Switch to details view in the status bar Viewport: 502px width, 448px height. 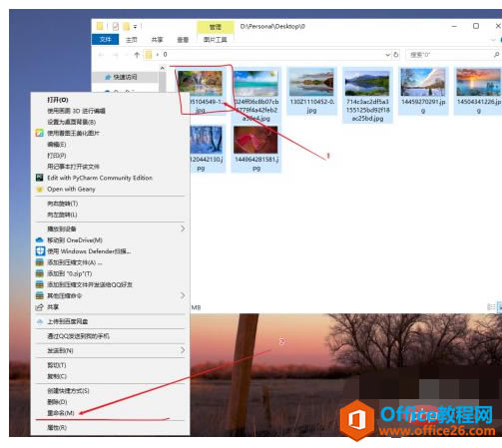pyautogui.click(x=491, y=307)
